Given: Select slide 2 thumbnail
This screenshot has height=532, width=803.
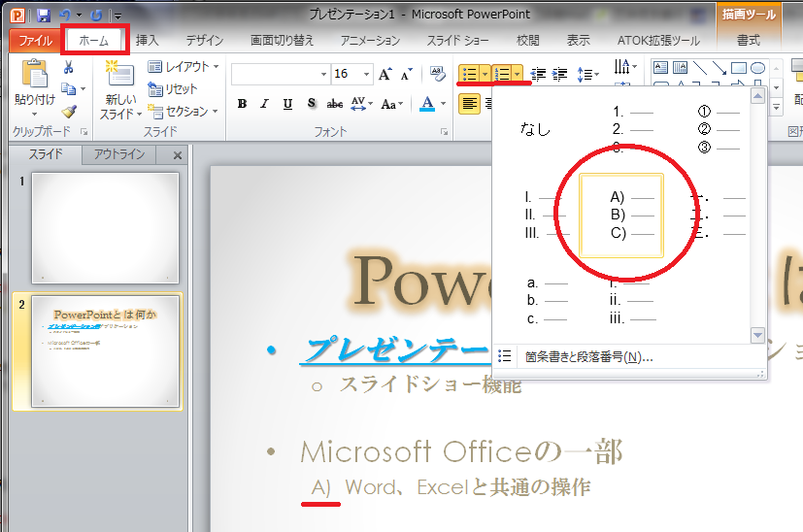Looking at the screenshot, I should pyautogui.click(x=105, y=351).
